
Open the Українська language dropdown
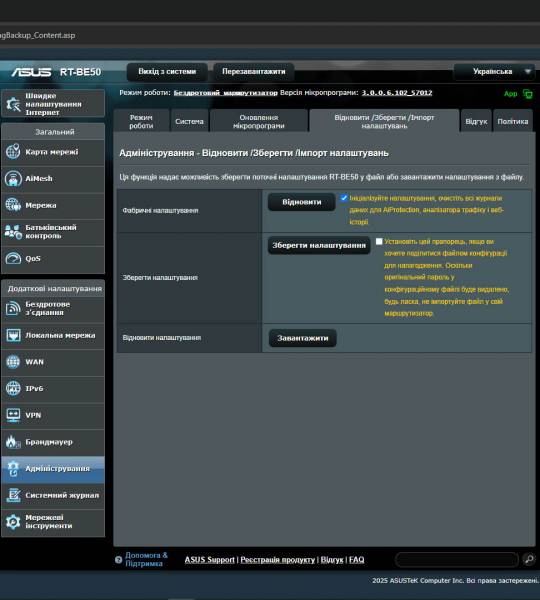click(x=494, y=72)
